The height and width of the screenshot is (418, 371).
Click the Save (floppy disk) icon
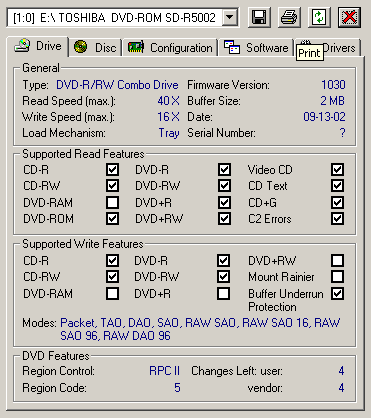pyautogui.click(x=259, y=17)
